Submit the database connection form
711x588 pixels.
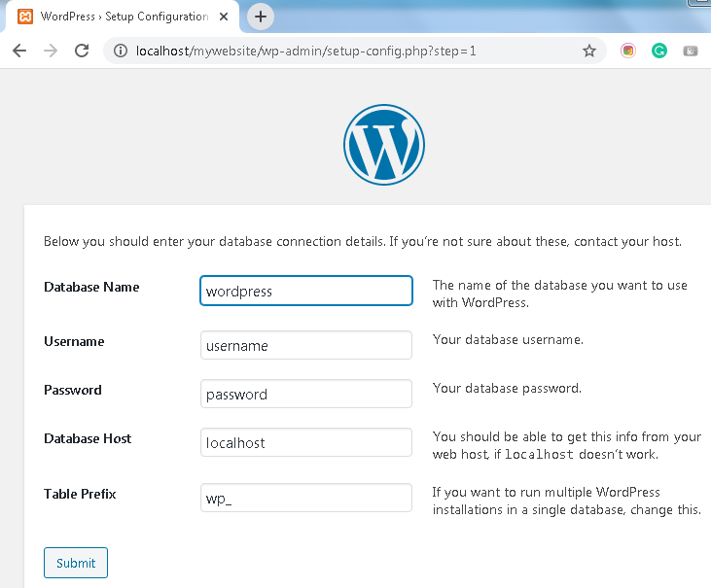[76, 563]
